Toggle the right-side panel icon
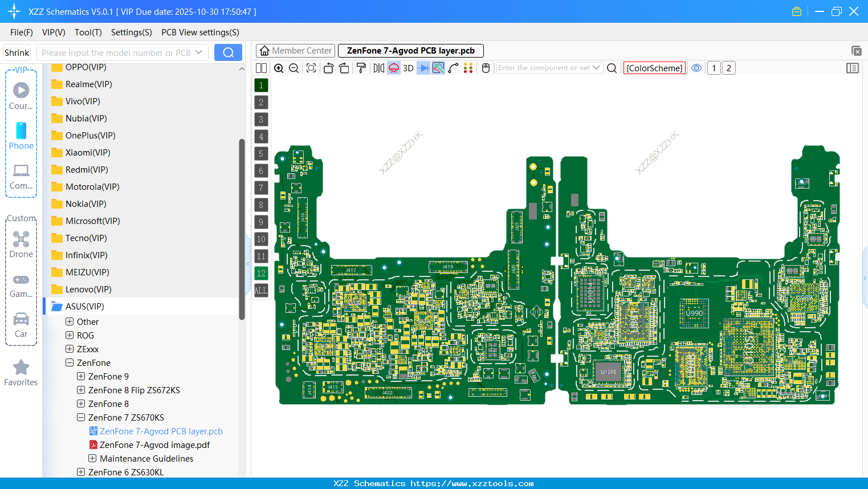This screenshot has height=489, width=868. point(853,68)
